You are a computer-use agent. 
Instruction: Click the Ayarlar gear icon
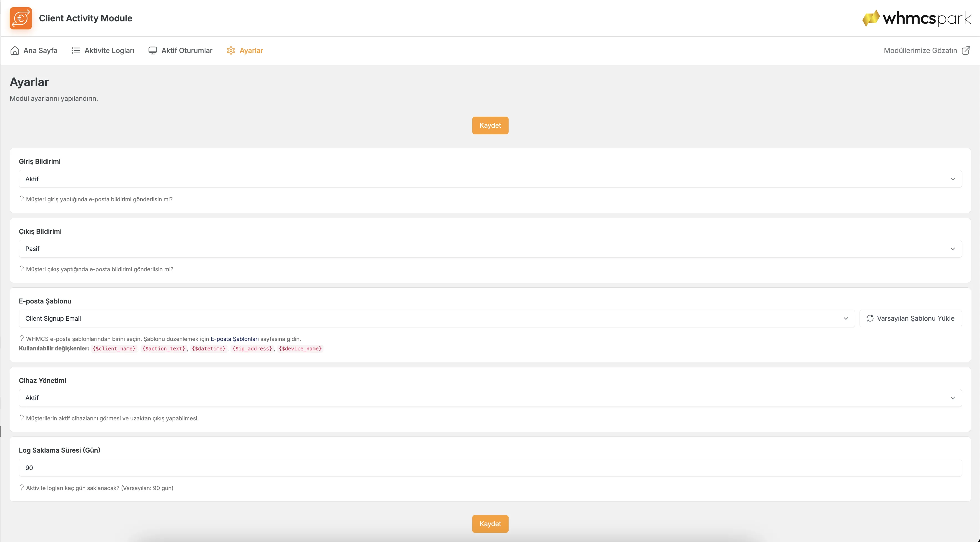click(231, 51)
